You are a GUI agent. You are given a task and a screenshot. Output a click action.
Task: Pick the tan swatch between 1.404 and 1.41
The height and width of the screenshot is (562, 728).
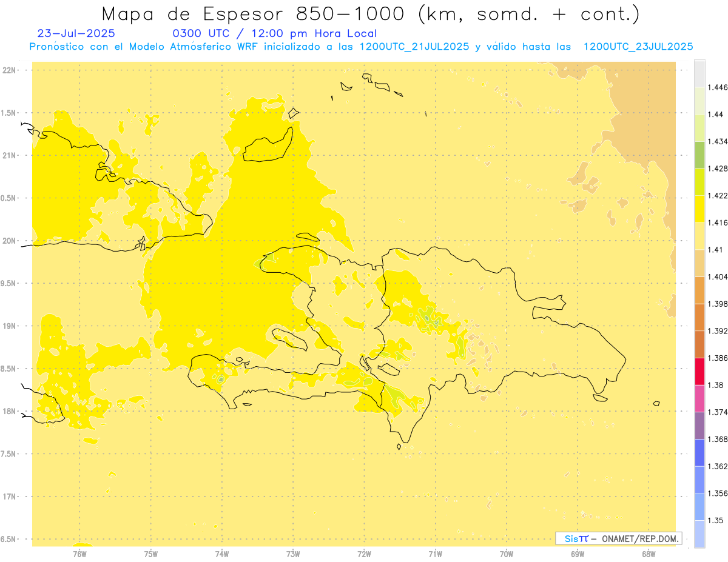(x=699, y=263)
